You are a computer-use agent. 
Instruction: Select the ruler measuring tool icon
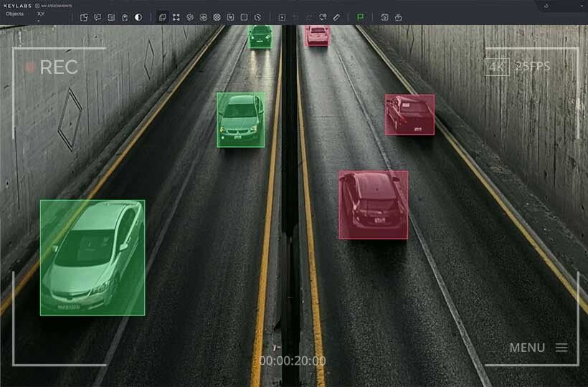336,17
